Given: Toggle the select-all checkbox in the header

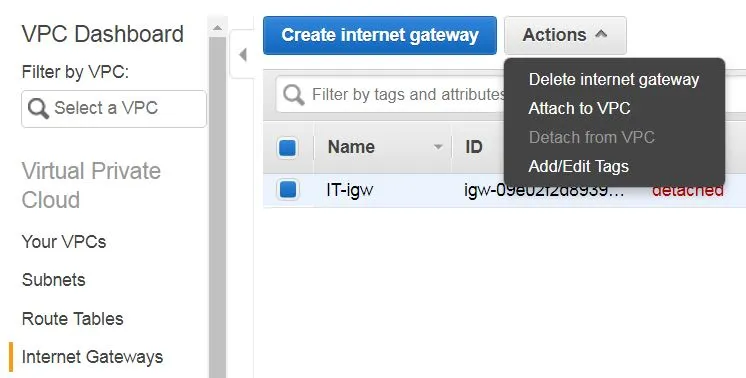Looking at the screenshot, I should pos(287,147).
